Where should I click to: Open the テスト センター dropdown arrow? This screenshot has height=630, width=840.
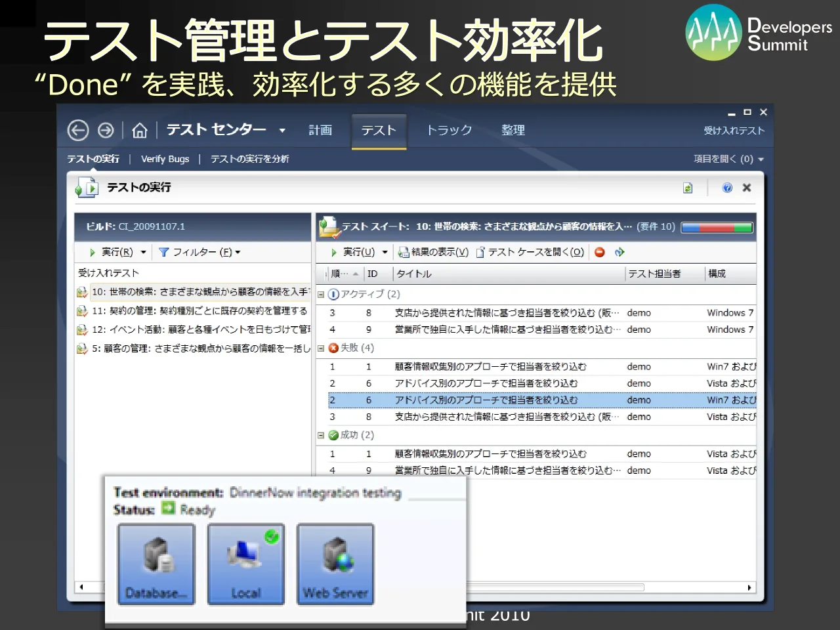[x=282, y=131]
